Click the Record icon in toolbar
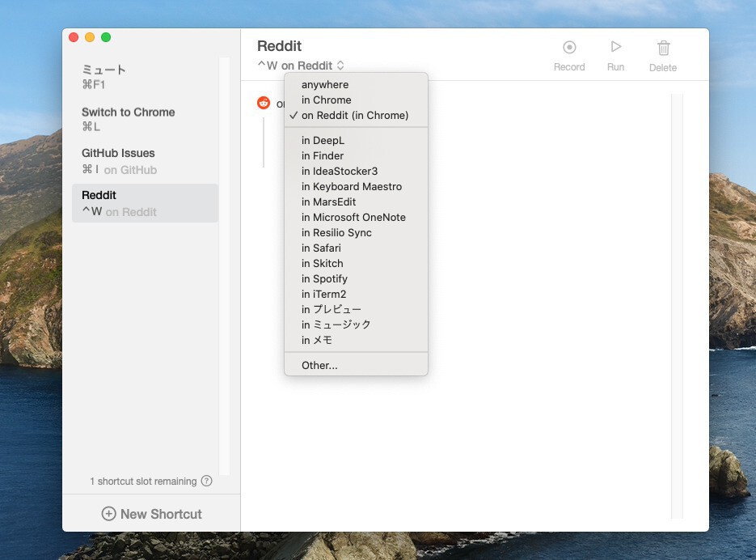Viewport: 756px width, 560px height. tap(569, 49)
